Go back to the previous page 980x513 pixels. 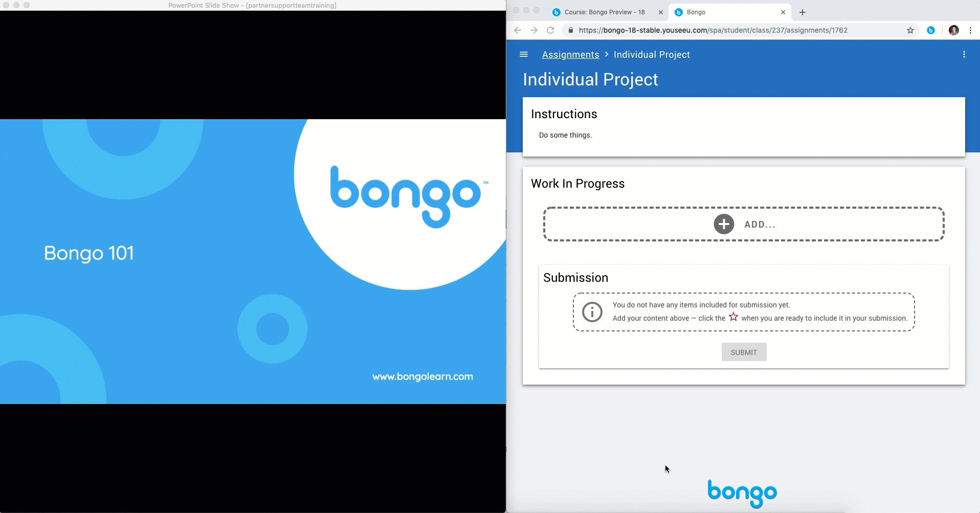point(518,30)
